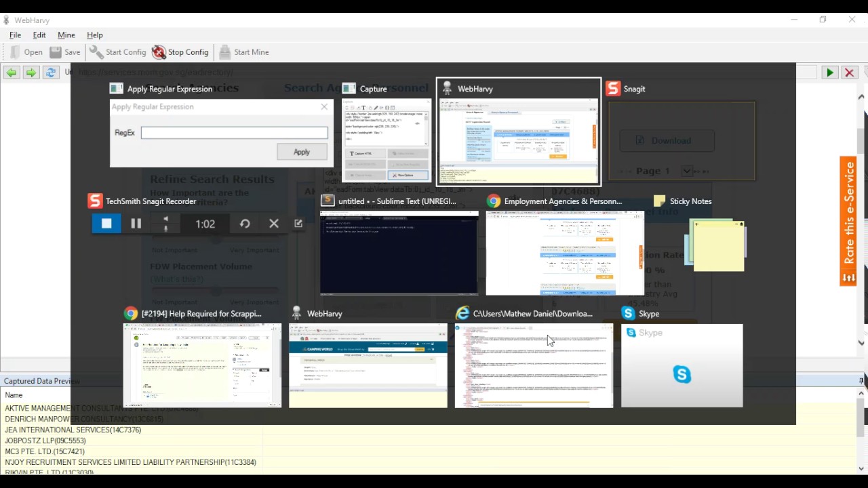Click the browser pane scroll-up arrow

point(861,98)
